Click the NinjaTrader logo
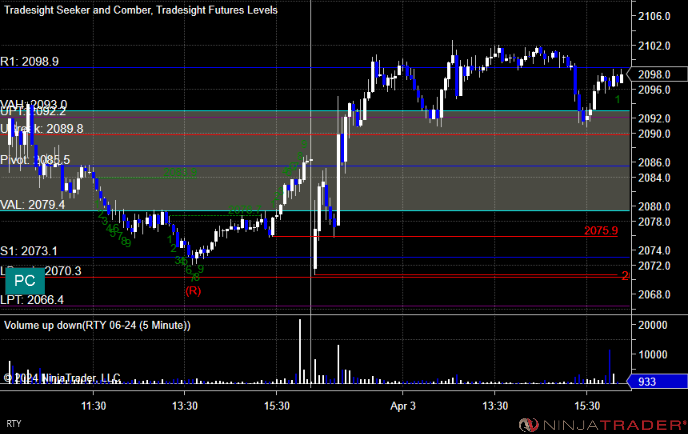Viewport: 688px width, 434px height. click(602, 425)
